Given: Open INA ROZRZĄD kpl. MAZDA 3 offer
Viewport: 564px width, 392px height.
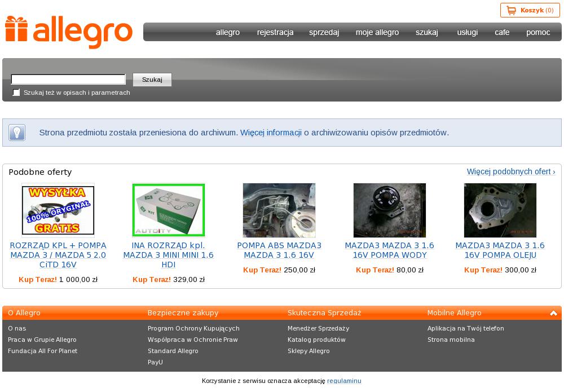Looking at the screenshot, I should tap(168, 255).
